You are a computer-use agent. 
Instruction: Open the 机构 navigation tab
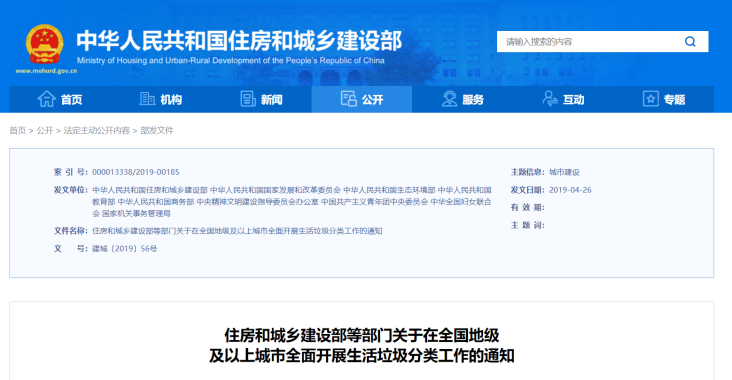[x=160, y=99]
